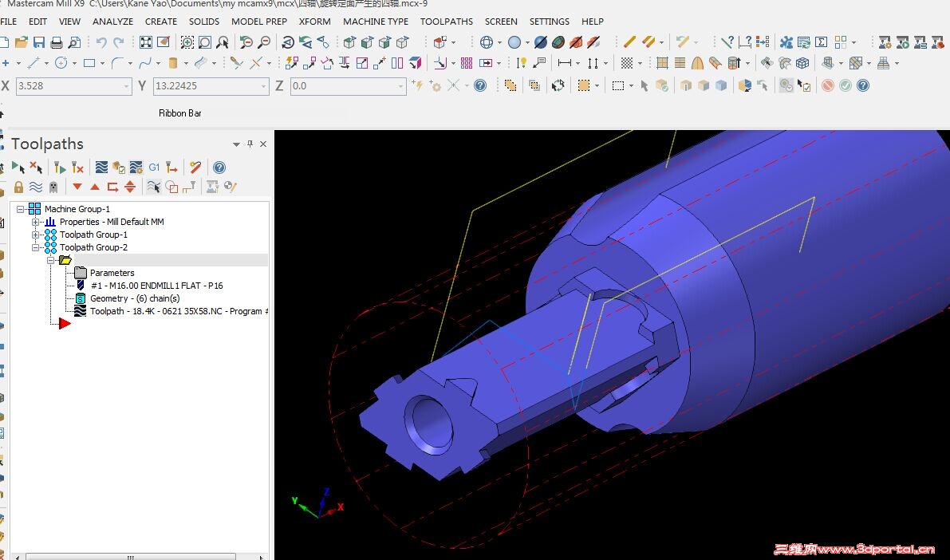Open the FILE menu

(x=9, y=22)
